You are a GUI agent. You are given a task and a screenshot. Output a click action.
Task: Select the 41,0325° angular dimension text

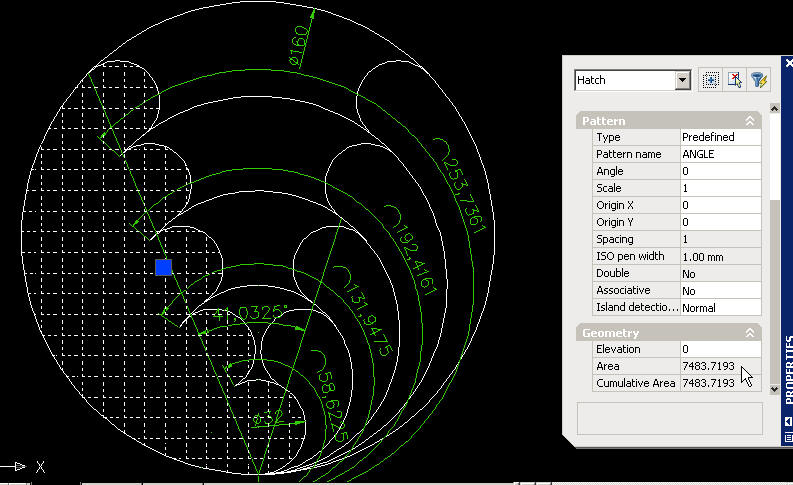tap(250, 314)
